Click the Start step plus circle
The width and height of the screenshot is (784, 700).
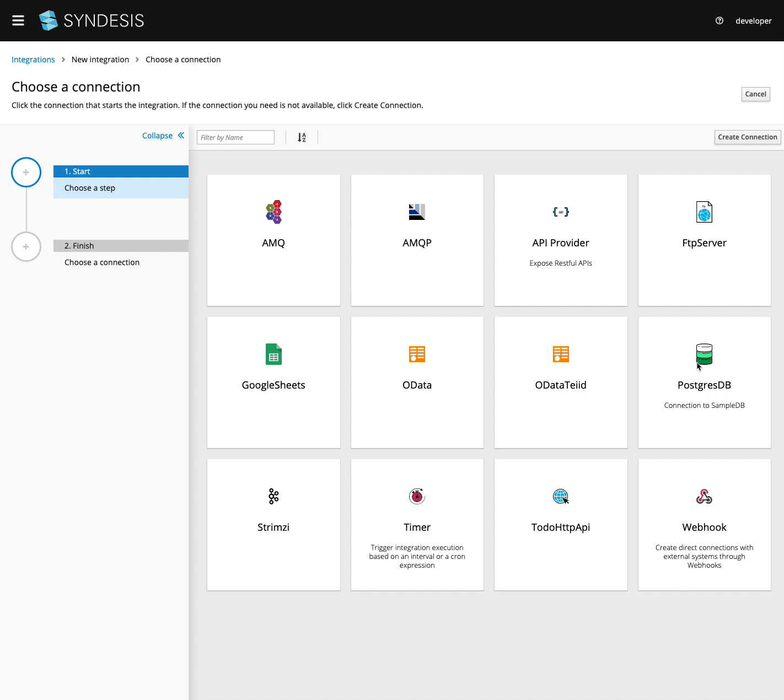[26, 173]
